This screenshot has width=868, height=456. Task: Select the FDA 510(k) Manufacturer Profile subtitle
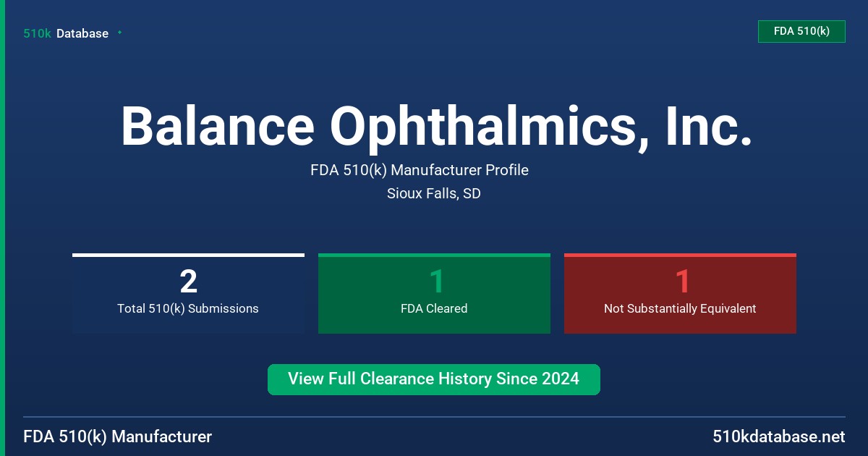420,170
